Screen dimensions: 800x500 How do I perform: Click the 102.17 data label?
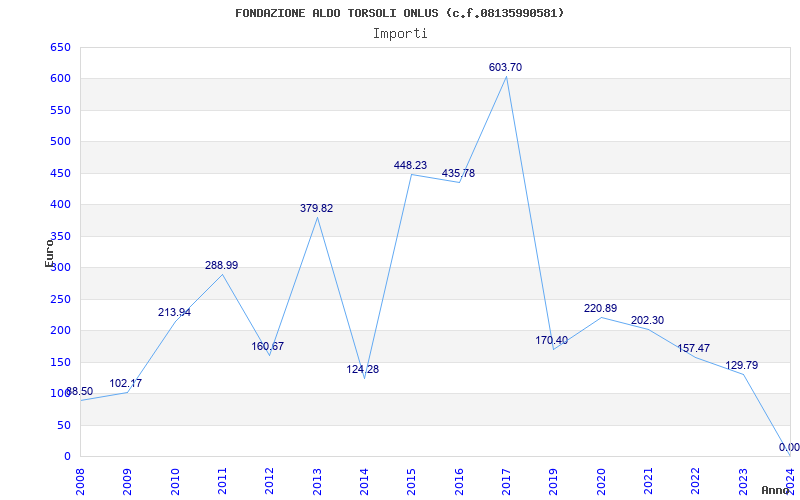click(126, 383)
